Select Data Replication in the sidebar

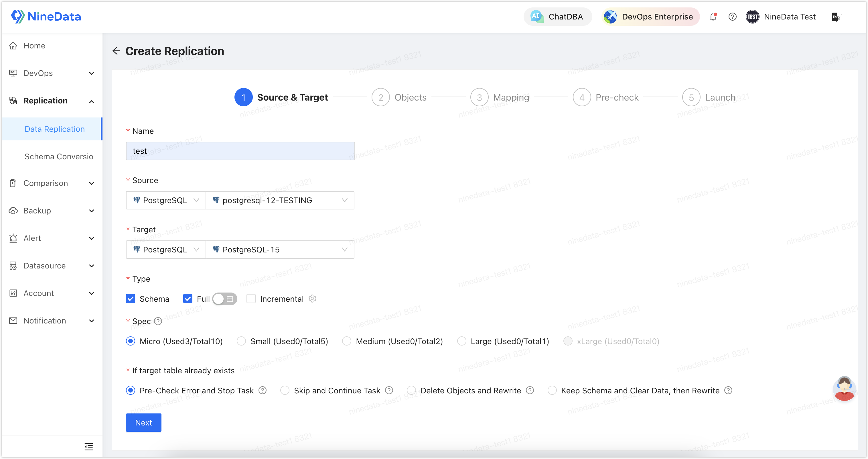tap(52, 129)
